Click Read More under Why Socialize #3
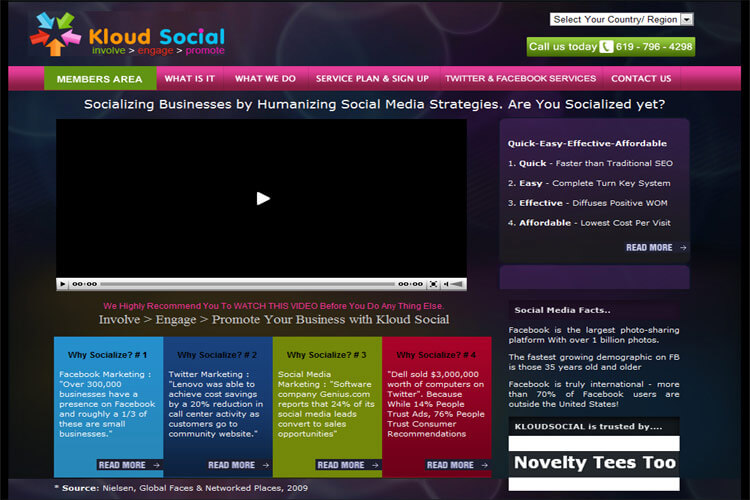Viewport: 750px width, 500px height. pyautogui.click(x=348, y=465)
